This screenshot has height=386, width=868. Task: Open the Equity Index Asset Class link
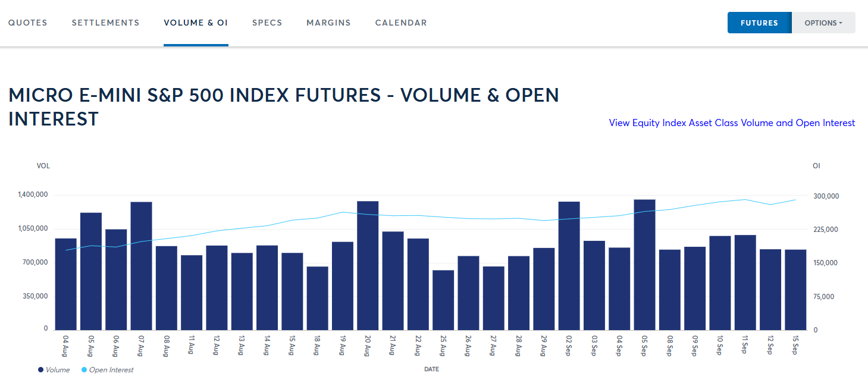(731, 123)
